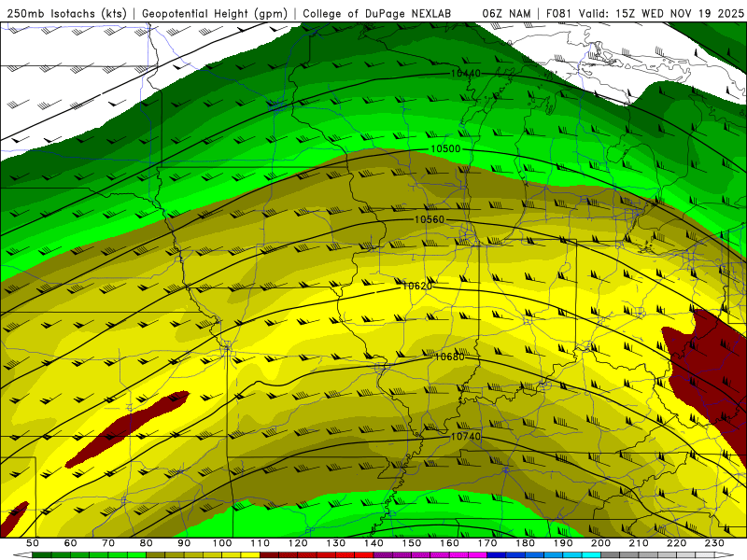Click the 220 value on the color scale
Image resolution: width=747 pixels, height=560 pixels.
(x=676, y=543)
